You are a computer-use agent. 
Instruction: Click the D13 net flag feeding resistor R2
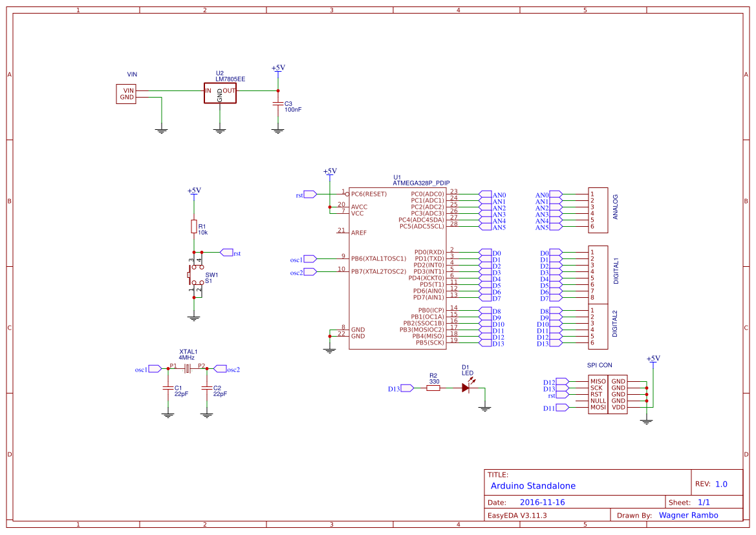click(407, 388)
